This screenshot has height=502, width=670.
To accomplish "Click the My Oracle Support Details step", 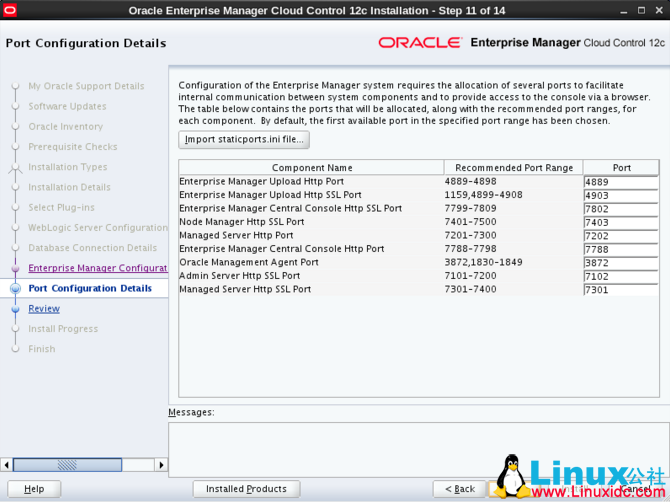I will tap(86, 86).
